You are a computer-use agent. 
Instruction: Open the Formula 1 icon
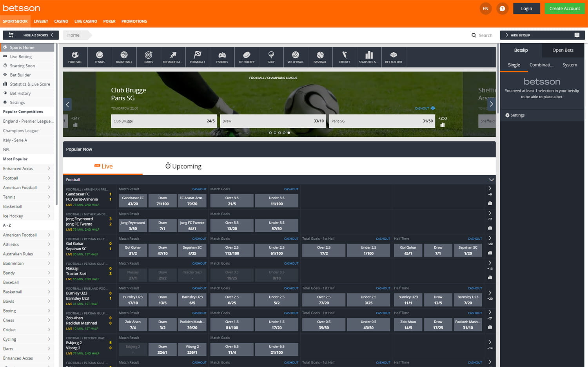(198, 57)
